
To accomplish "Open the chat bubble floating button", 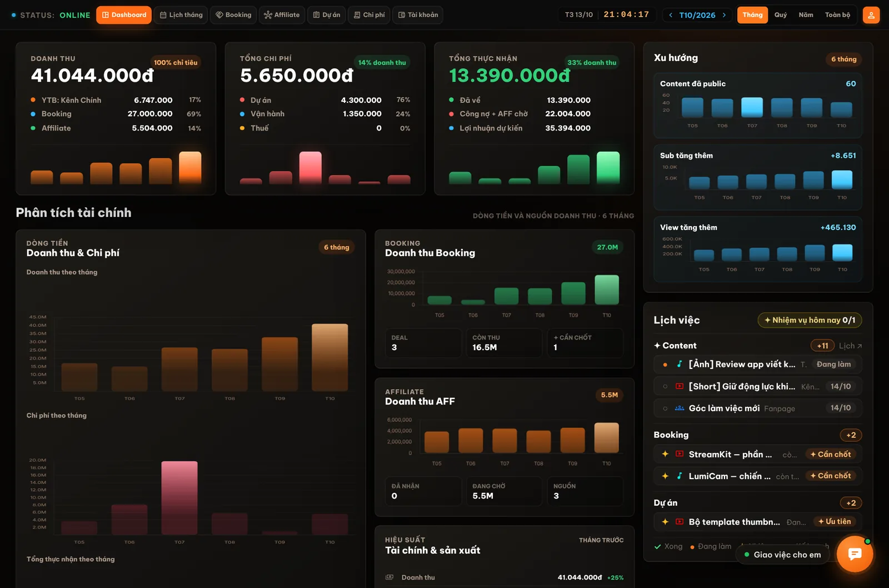I will click(855, 554).
